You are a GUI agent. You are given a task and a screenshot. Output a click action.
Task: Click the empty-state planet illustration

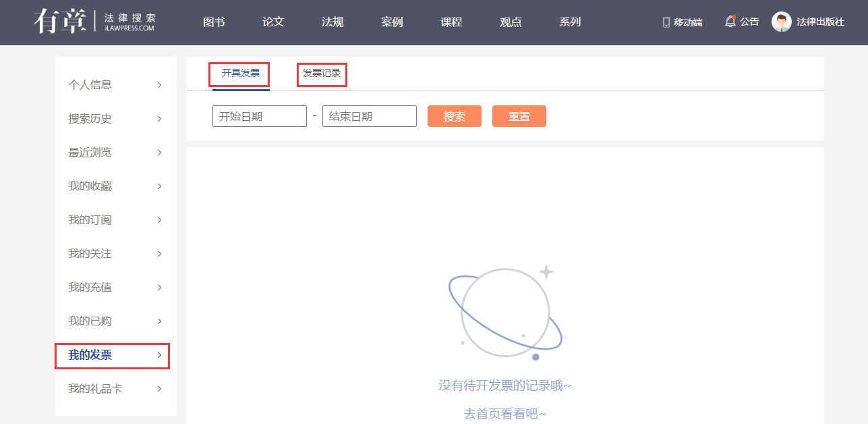(x=504, y=313)
